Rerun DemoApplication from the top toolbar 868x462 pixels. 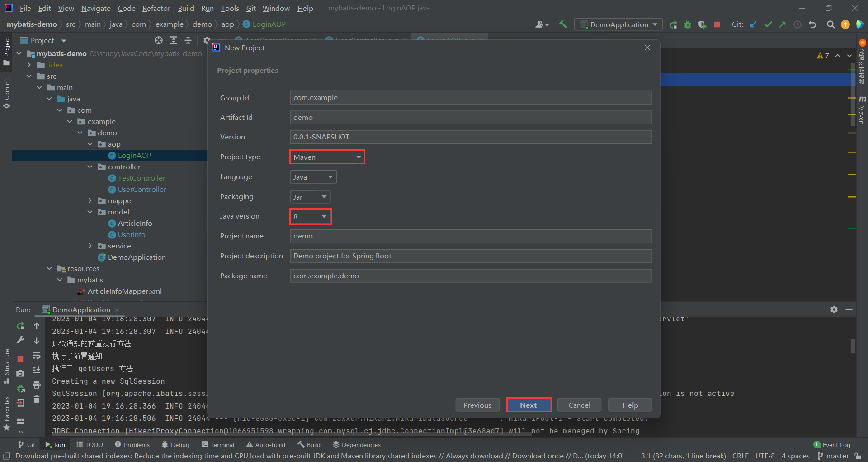[x=673, y=24]
